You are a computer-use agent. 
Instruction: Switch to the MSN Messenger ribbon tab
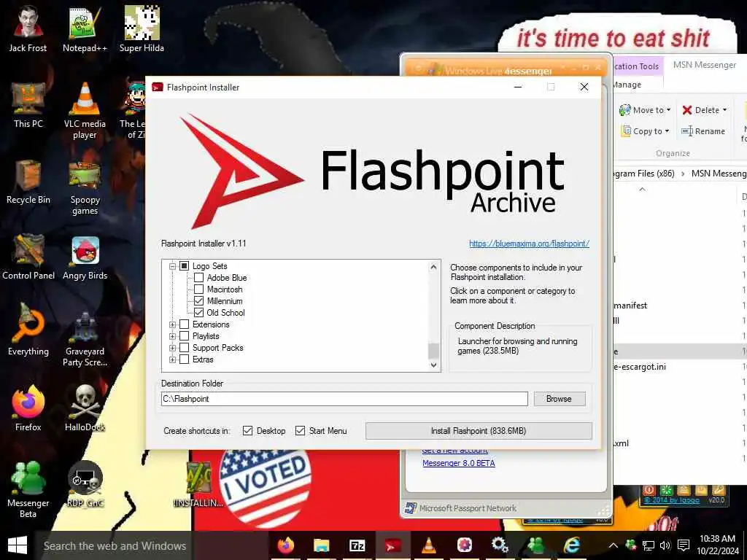tap(704, 65)
